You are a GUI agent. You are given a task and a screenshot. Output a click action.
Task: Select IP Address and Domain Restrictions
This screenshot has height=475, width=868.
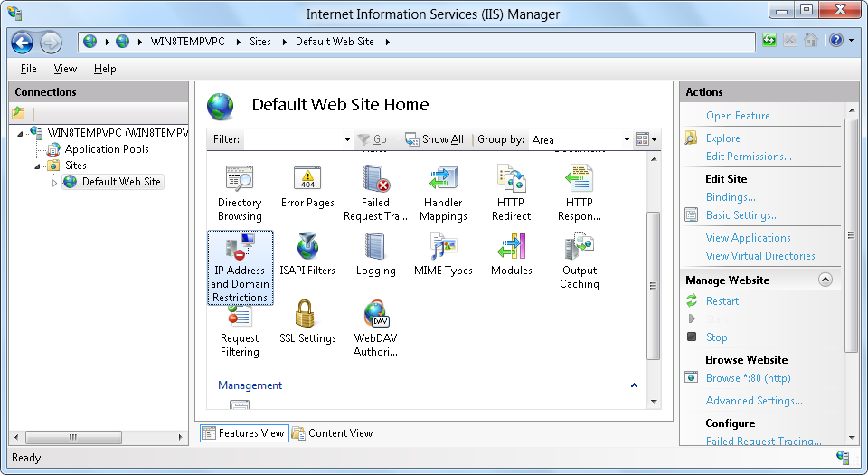240,268
